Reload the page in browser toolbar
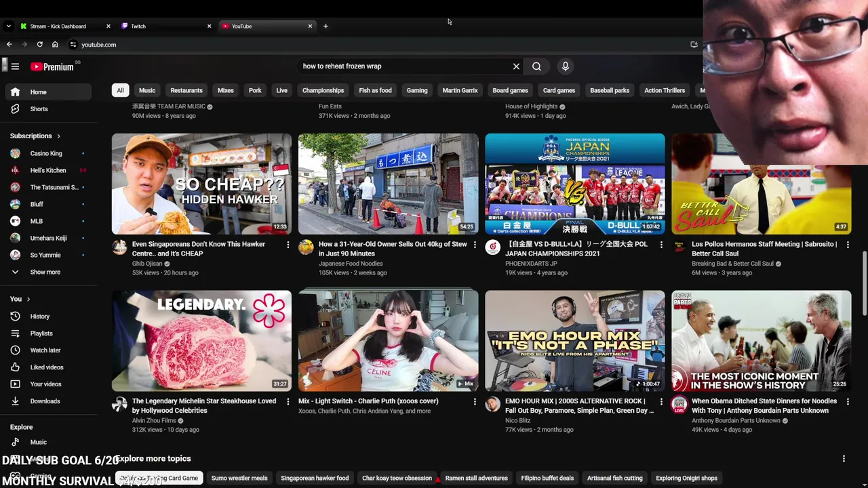868x488 pixels. coord(39,45)
